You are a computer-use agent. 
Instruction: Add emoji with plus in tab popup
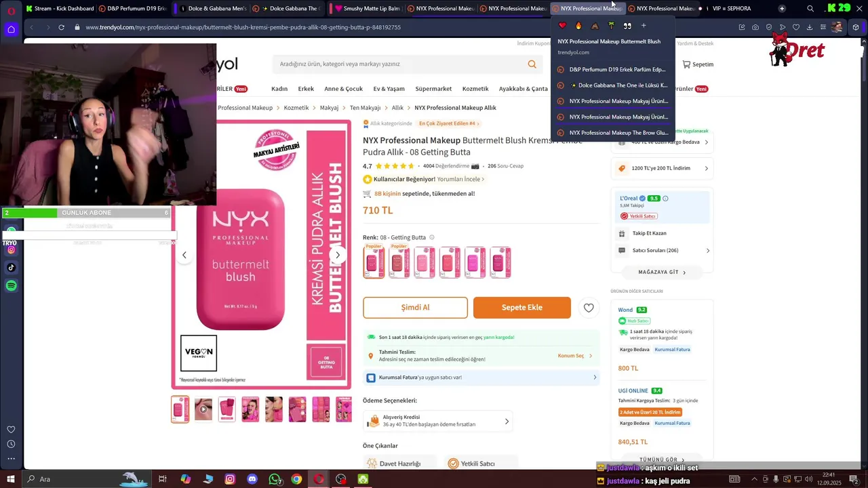[644, 26]
